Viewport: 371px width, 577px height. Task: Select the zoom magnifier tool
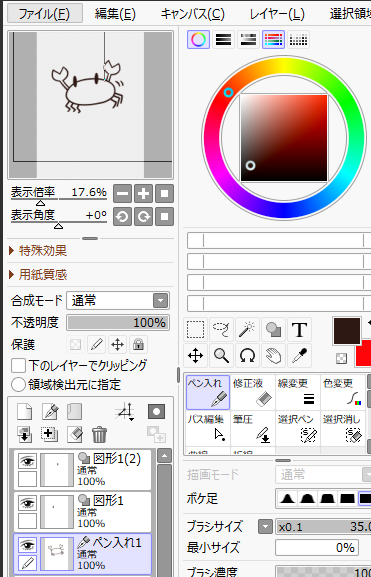(222, 356)
